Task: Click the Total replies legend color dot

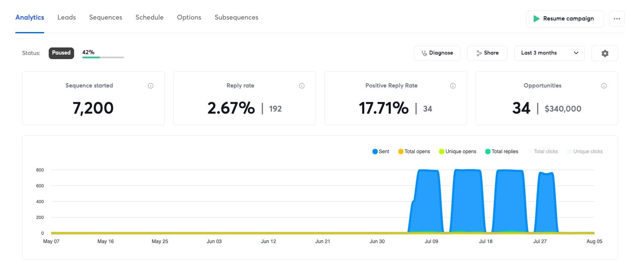Action: (x=488, y=152)
